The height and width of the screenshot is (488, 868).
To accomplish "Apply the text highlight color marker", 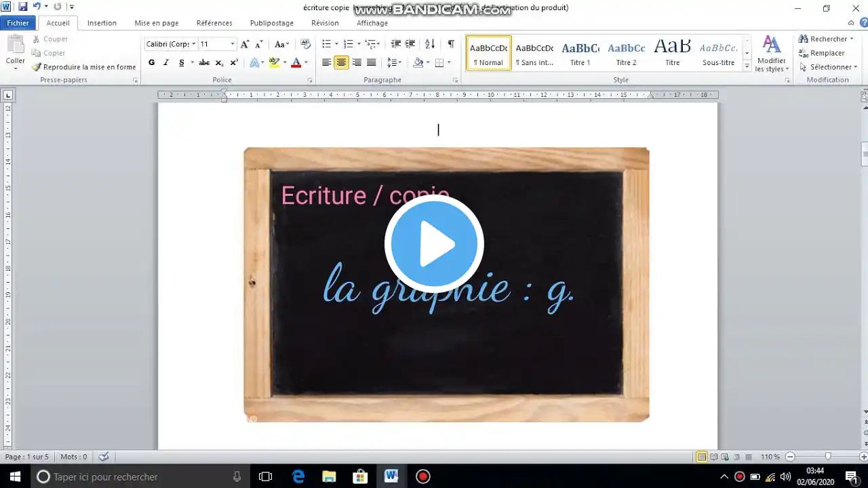I will coord(274,62).
